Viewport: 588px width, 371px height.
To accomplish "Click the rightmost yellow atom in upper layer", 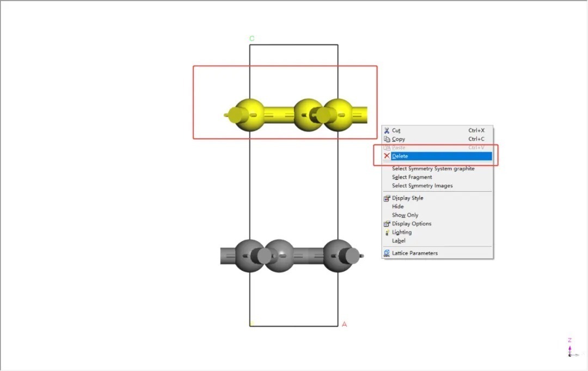I will point(338,114).
